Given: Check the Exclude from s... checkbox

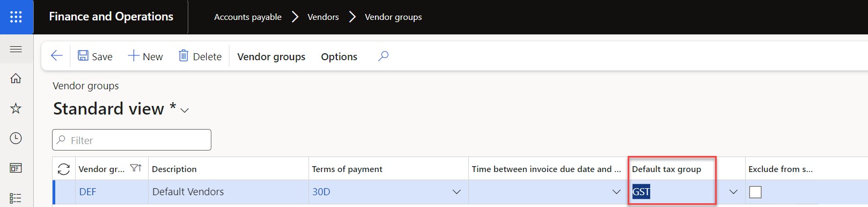Looking at the screenshot, I should tap(755, 192).
